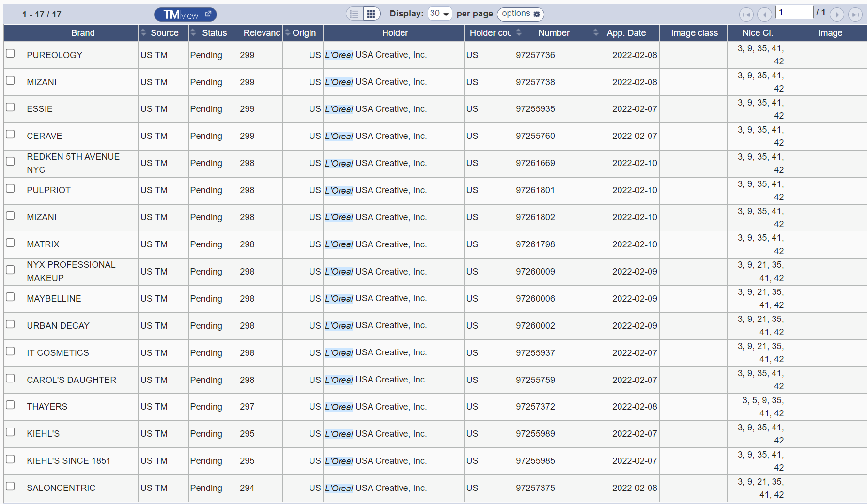Select the PULPRIOT row checkbox
Screen dimensions: 867x504
point(10,188)
